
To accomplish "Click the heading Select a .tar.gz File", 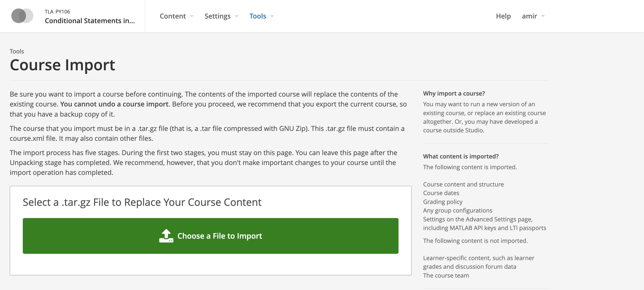I will tap(142, 202).
